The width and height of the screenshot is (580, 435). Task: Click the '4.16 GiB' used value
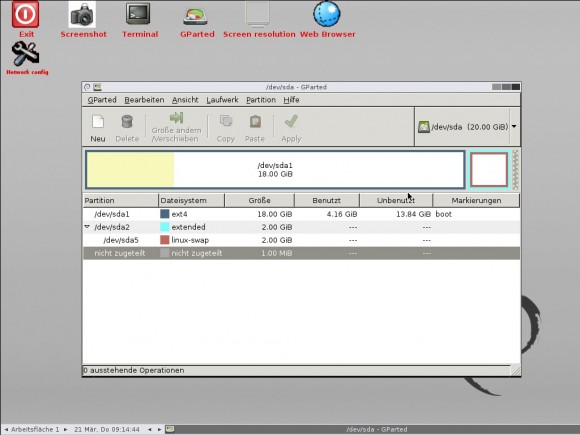tap(342, 214)
